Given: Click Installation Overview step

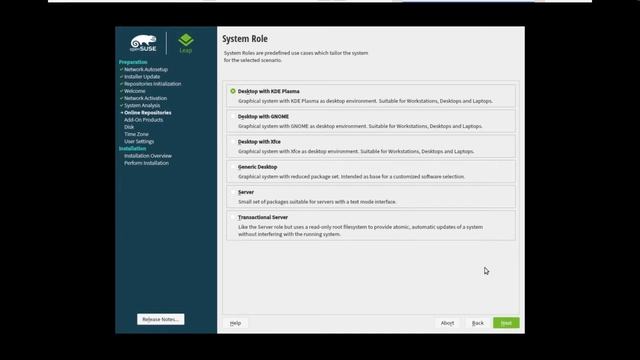Looking at the screenshot, I should coord(148,156).
